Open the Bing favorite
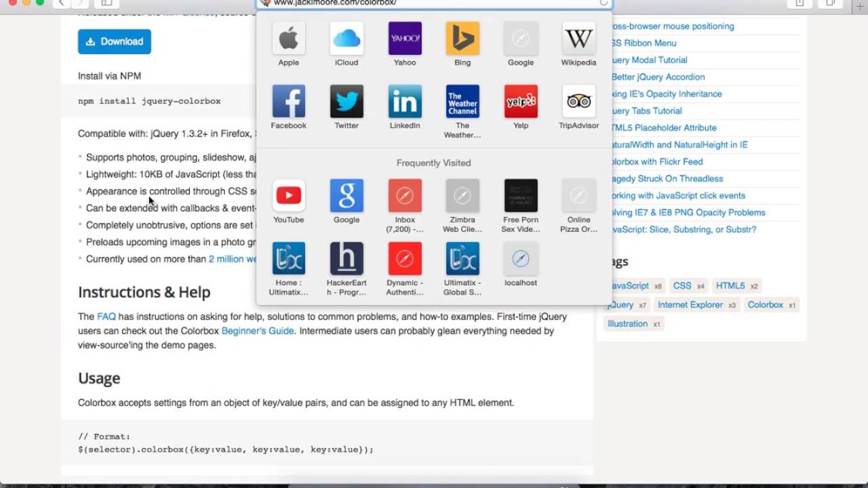868x488 pixels. [x=462, y=39]
